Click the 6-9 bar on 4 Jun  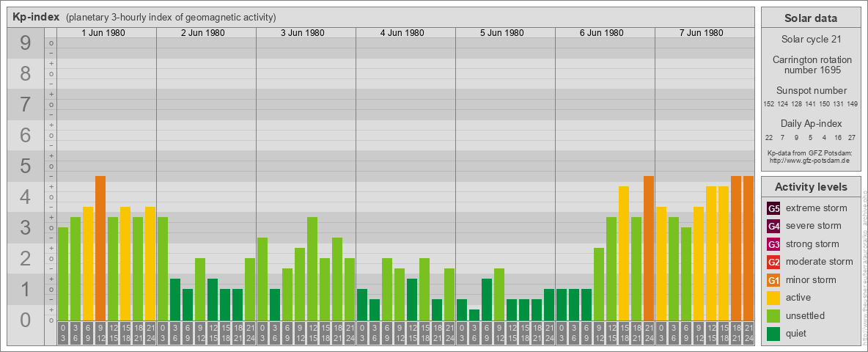coord(387,289)
